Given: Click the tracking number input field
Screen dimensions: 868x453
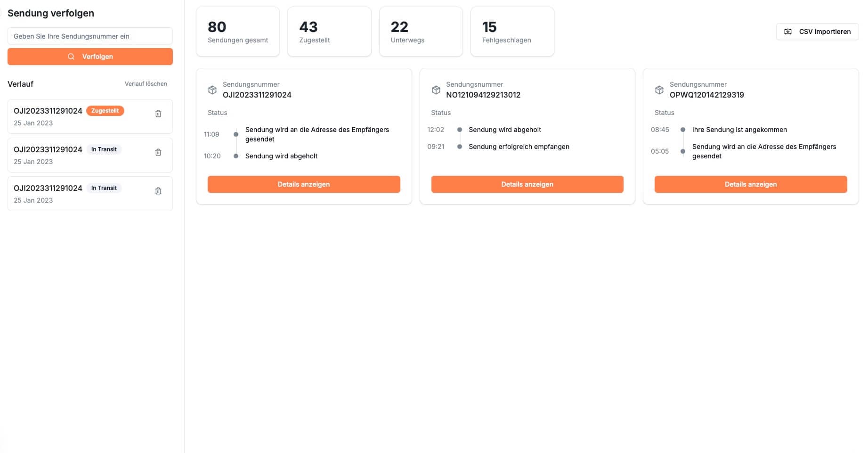Looking at the screenshot, I should tap(90, 36).
